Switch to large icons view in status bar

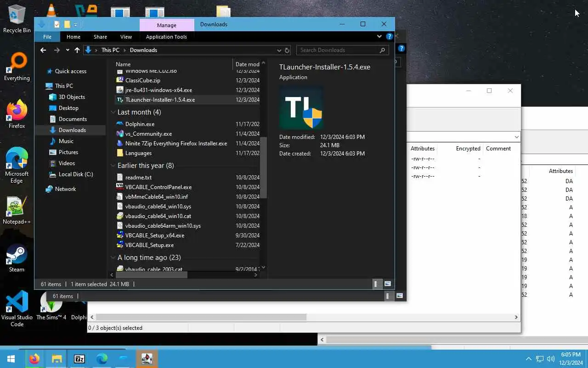click(387, 284)
